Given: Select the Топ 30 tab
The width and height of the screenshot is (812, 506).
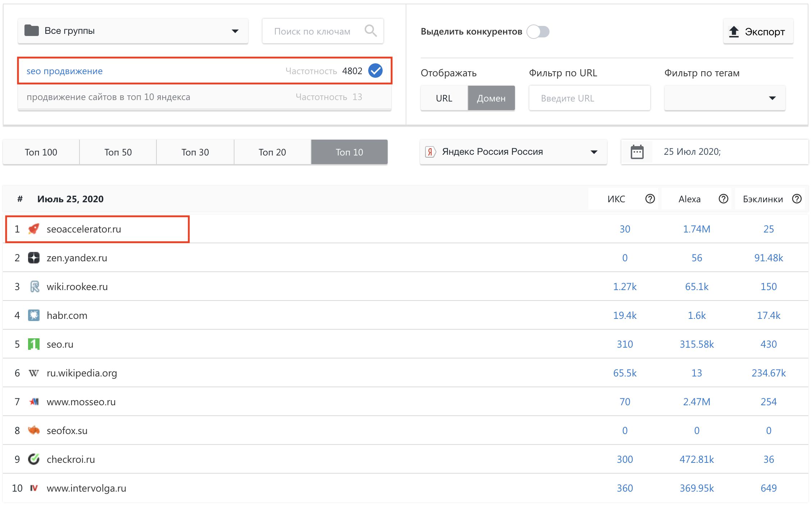Looking at the screenshot, I should coord(195,152).
